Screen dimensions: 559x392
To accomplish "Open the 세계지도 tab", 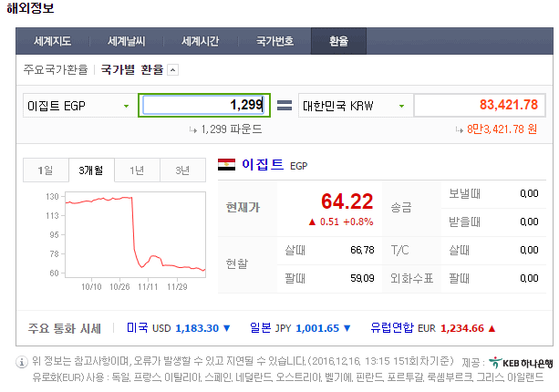I will pyautogui.click(x=53, y=41).
